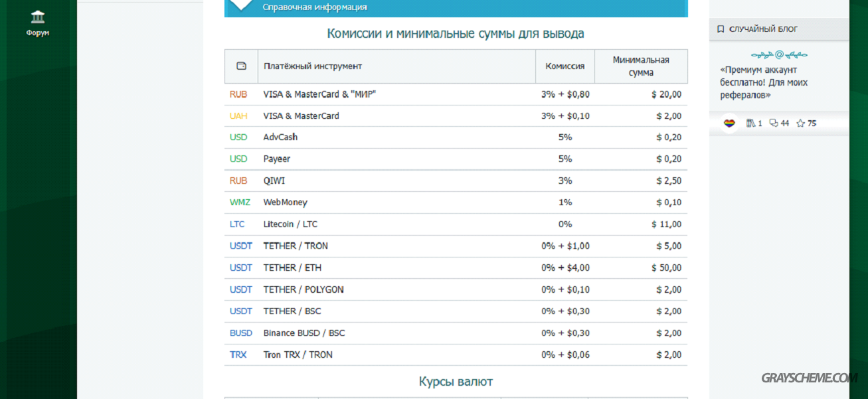Click commission value 0% + $4,00

pos(565,268)
